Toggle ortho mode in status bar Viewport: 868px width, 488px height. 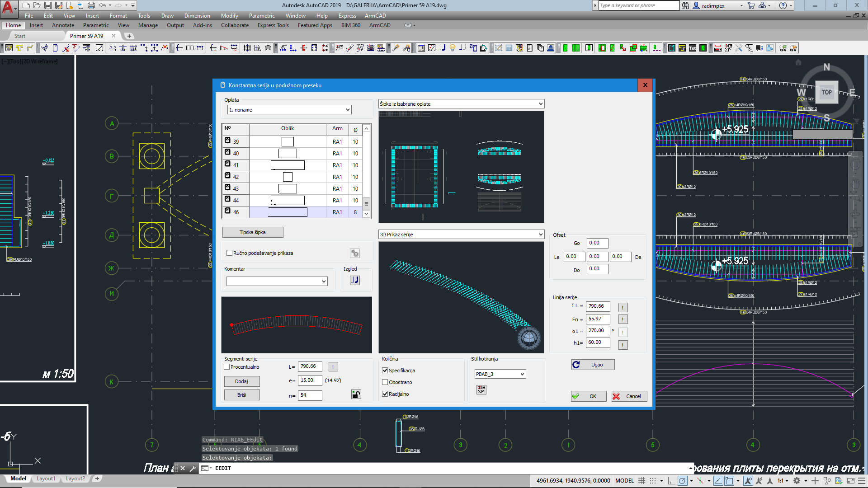[x=671, y=481]
